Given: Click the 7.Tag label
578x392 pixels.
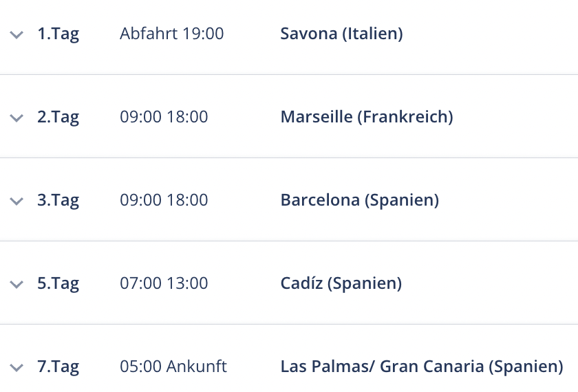Looking at the screenshot, I should coord(58,367).
